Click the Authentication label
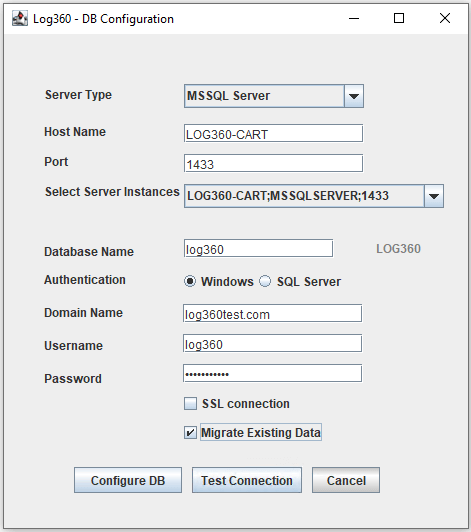This screenshot has height=532, width=471. point(85,280)
